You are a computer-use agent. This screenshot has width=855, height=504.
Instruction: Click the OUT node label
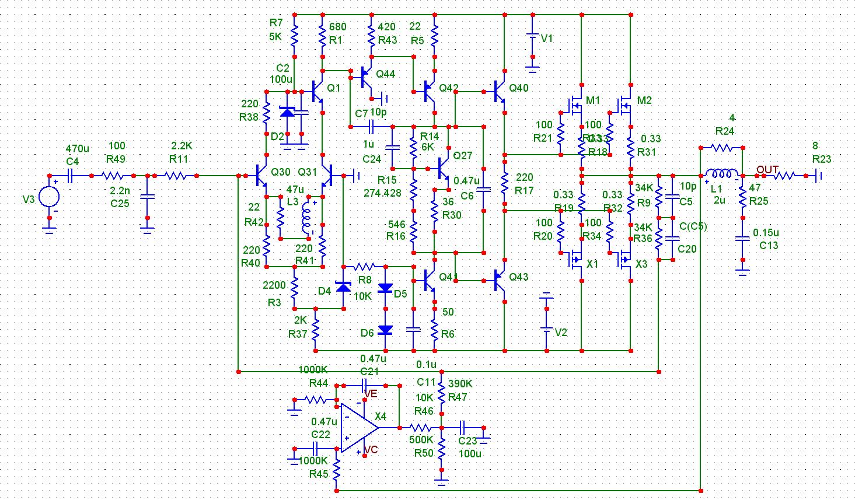pyautogui.click(x=767, y=170)
